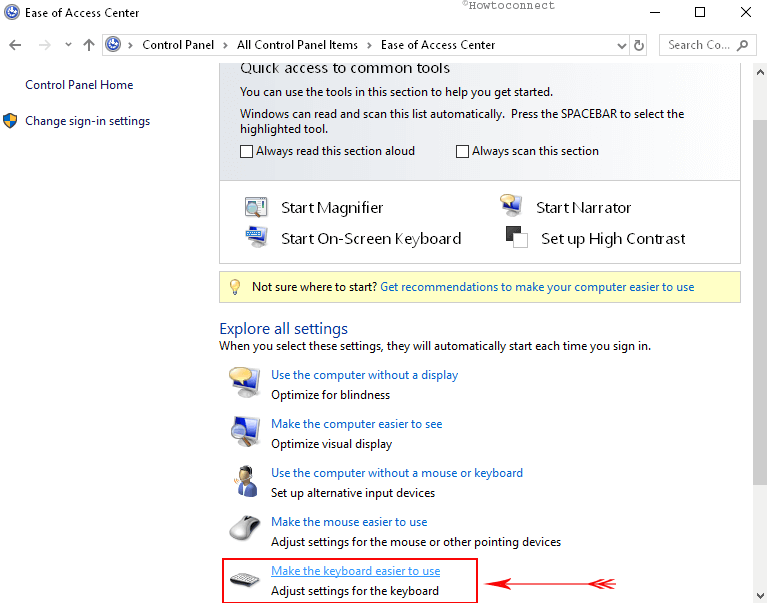767x603 pixels.
Task: Expand the address bar history dropdown
Action: tap(621, 45)
